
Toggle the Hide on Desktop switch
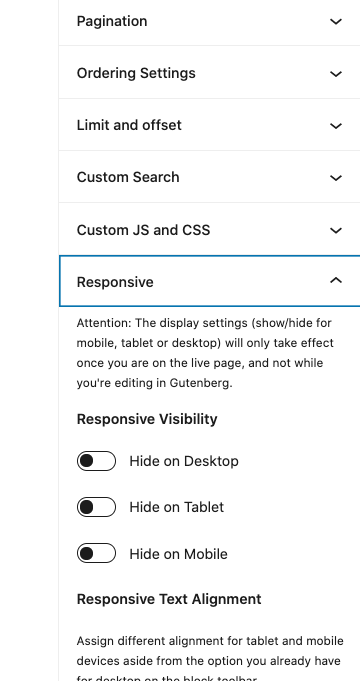coord(96,461)
